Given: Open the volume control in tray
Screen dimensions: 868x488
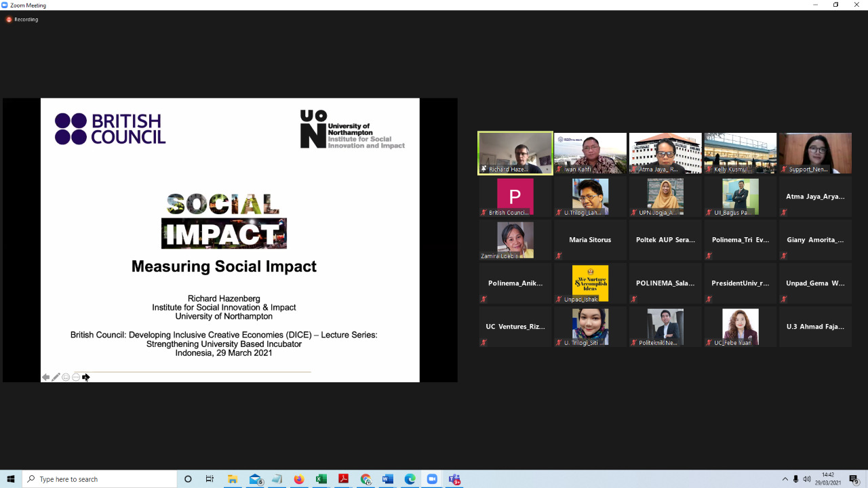Looking at the screenshot, I should tap(807, 479).
